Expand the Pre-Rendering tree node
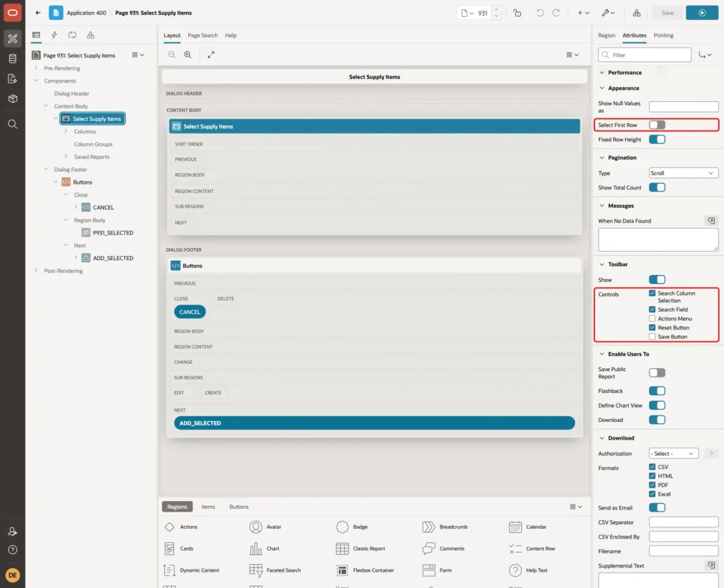 coord(35,68)
